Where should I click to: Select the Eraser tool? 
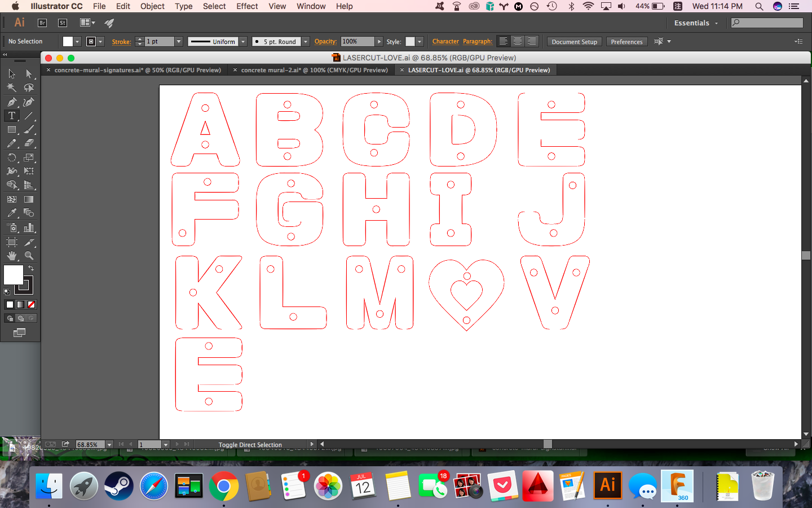[29, 143]
